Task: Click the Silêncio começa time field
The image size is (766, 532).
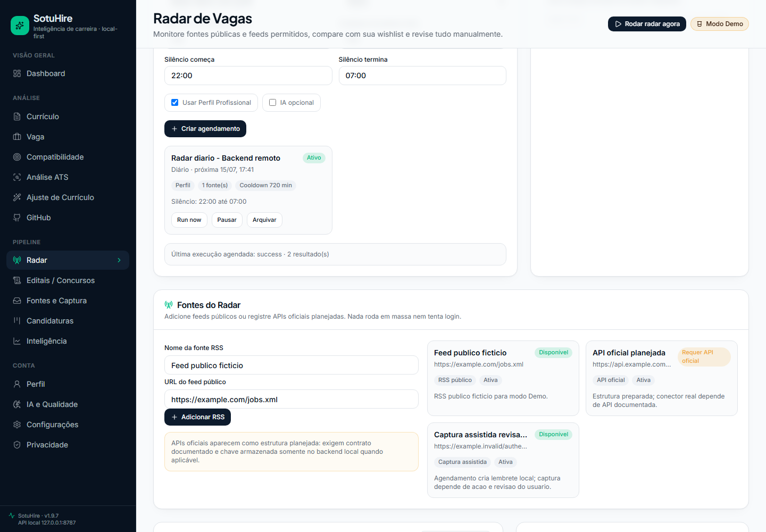Action: (248, 76)
